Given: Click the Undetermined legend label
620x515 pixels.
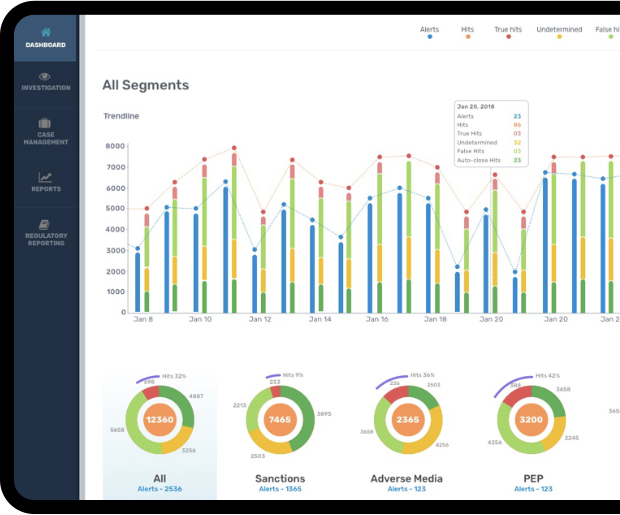Looking at the screenshot, I should tap(559, 29).
